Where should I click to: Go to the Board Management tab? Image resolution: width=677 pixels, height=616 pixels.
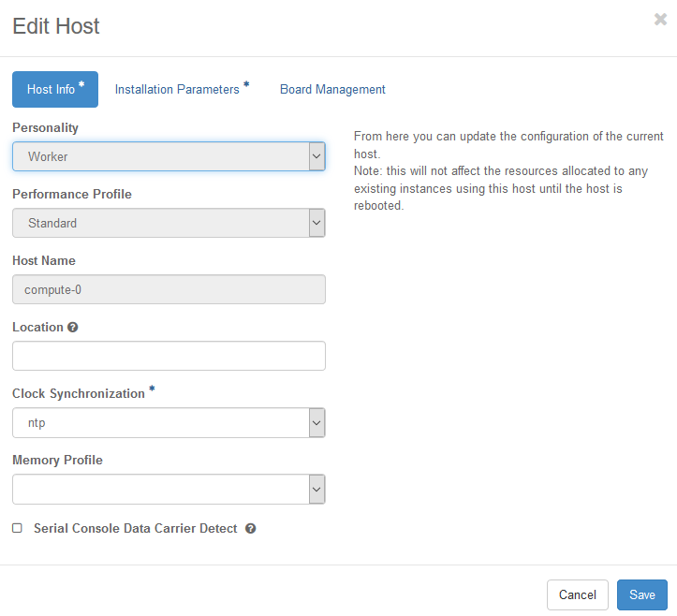[x=332, y=89]
